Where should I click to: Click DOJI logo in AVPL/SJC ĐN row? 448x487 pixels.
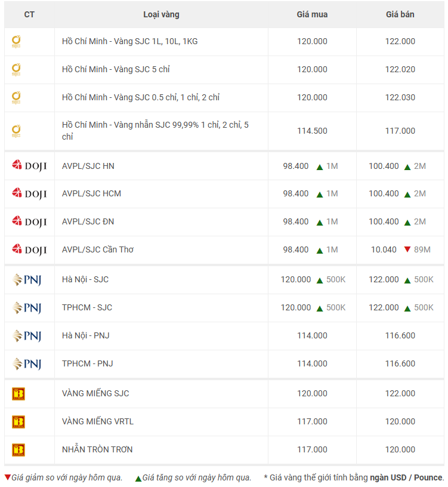pos(29,222)
